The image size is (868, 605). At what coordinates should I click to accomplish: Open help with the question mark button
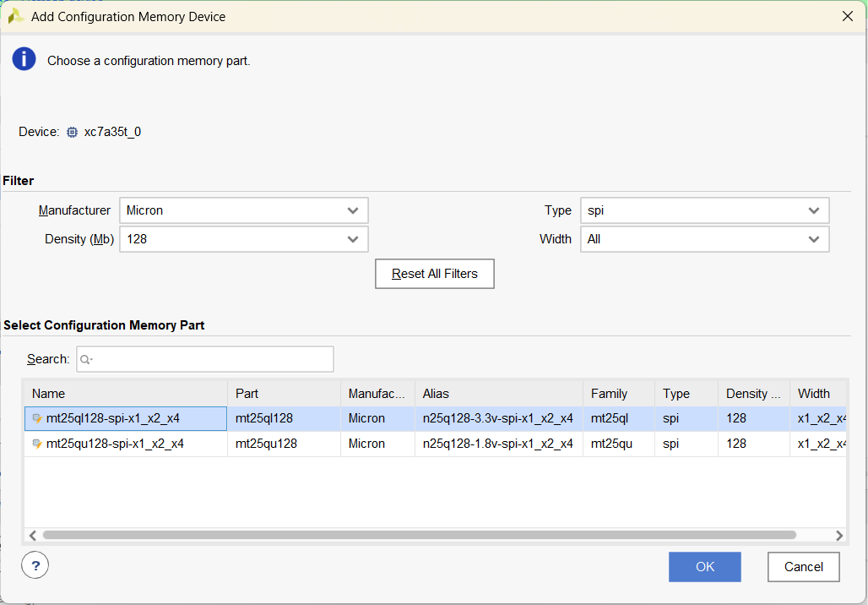pos(35,565)
